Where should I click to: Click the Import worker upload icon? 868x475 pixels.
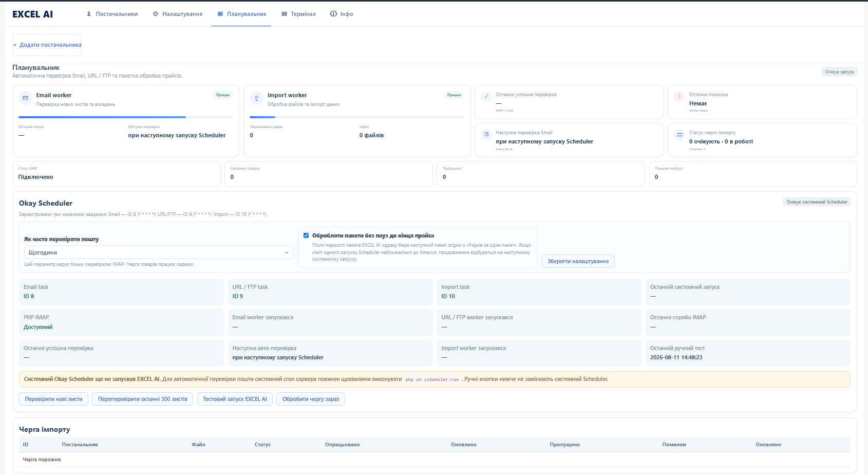pyautogui.click(x=256, y=98)
